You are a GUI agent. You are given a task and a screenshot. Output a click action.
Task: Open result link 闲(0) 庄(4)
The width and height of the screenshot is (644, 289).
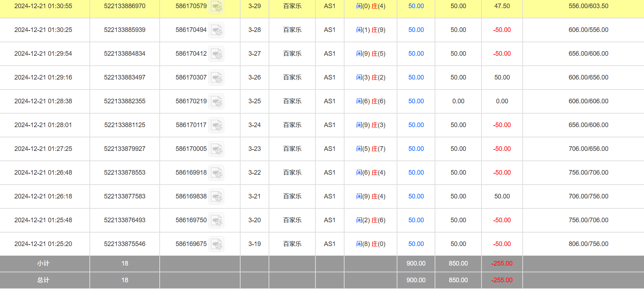pyautogui.click(x=370, y=6)
